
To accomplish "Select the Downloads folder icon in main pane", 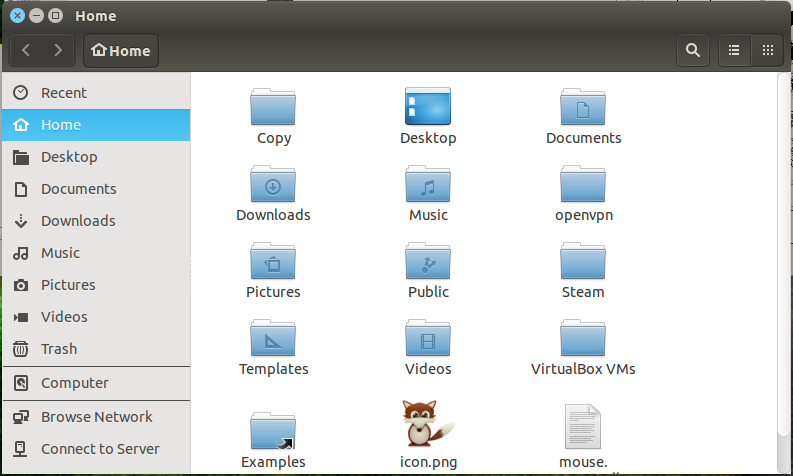I will point(273,184).
